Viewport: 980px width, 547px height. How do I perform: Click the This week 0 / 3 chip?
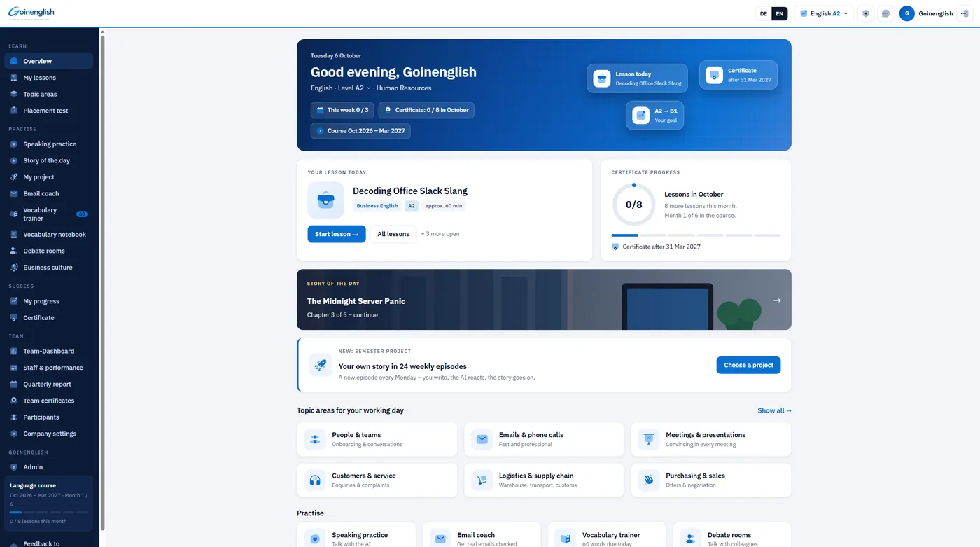[342, 110]
